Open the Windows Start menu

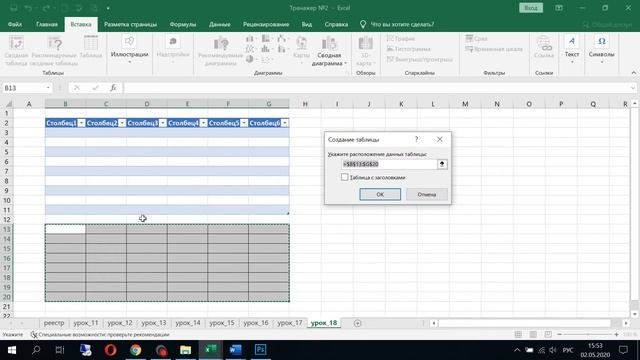click(x=11, y=350)
